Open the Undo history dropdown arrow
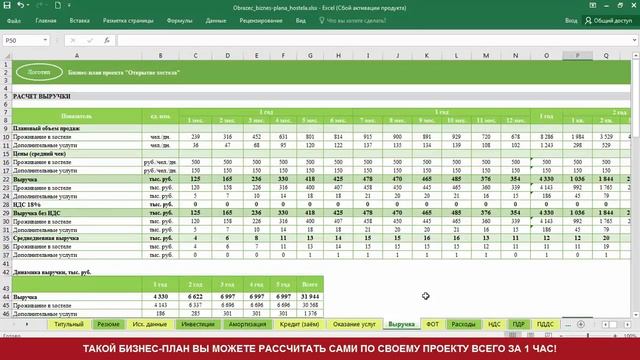640x360 pixels. click(28, 6)
